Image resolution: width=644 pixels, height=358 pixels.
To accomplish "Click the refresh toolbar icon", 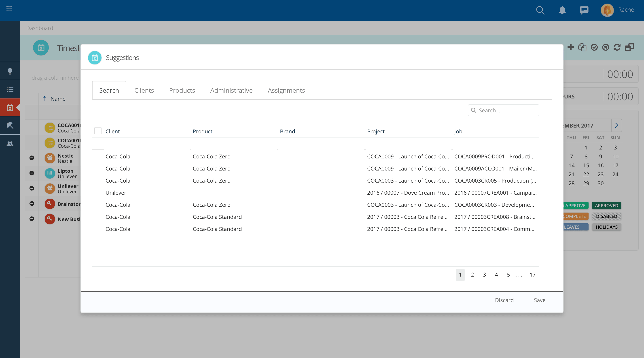I will [617, 47].
